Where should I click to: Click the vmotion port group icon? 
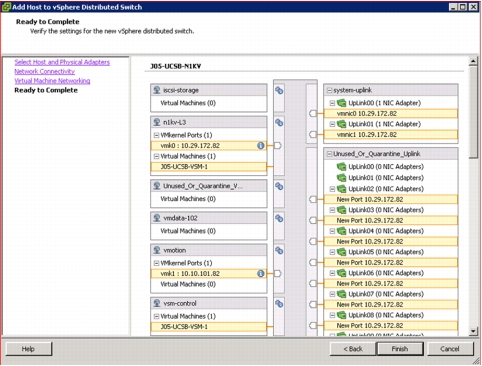point(157,250)
